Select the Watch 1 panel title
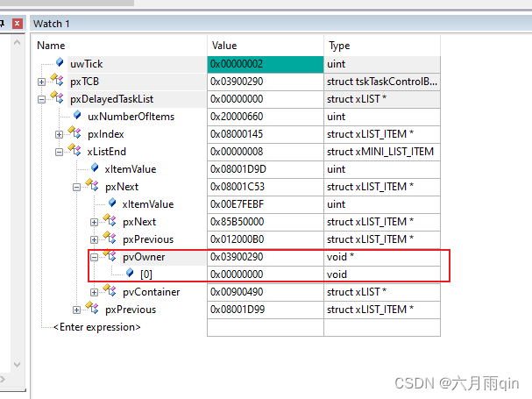This screenshot has height=399, width=532. pos(52,24)
